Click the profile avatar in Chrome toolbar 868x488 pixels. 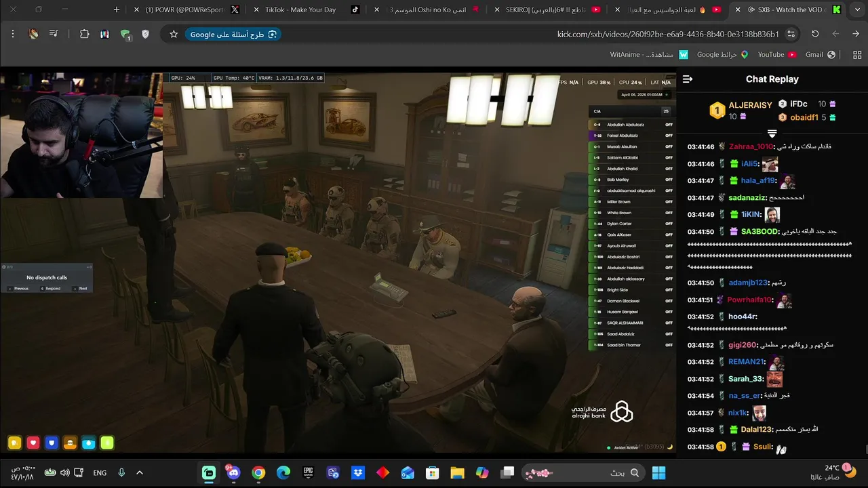tap(33, 34)
